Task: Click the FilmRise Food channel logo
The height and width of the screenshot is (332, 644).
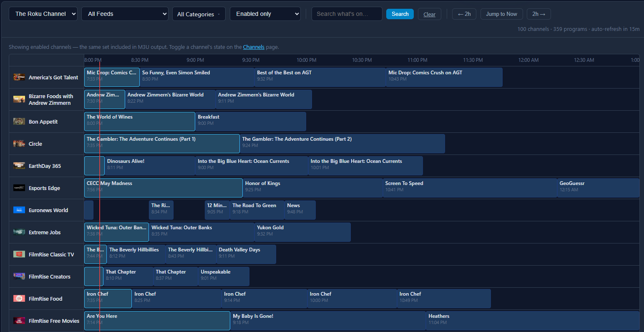Action: tap(19, 299)
